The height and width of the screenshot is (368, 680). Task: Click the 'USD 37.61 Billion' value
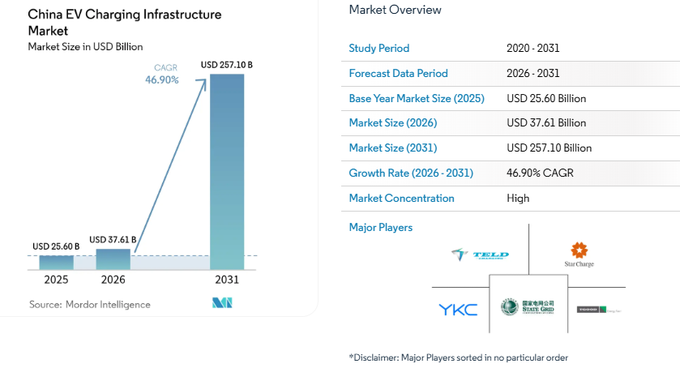[x=546, y=123]
